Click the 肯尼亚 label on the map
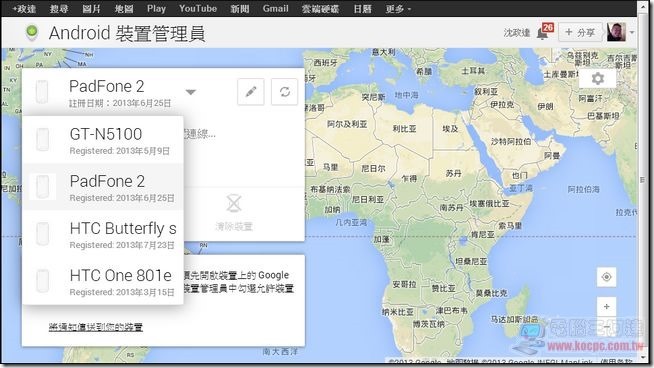 [x=483, y=234]
